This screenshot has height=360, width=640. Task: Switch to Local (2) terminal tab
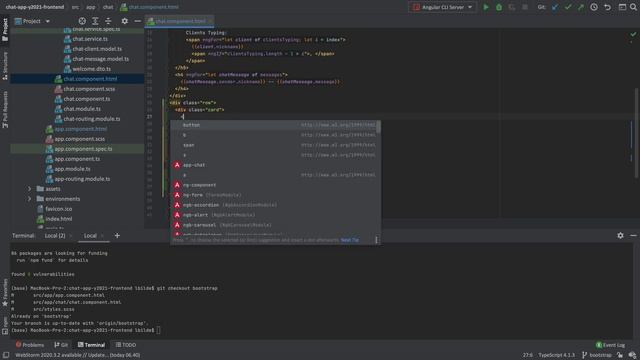55,236
